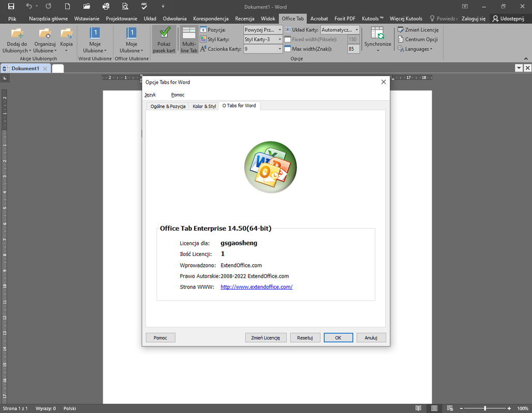Create a new blank document icon
The height and width of the screenshot is (413, 532).
pyautogui.click(x=68, y=6)
